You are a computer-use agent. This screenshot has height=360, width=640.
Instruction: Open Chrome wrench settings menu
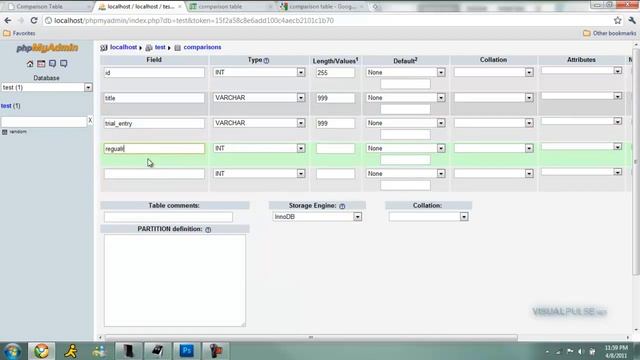(x=632, y=20)
